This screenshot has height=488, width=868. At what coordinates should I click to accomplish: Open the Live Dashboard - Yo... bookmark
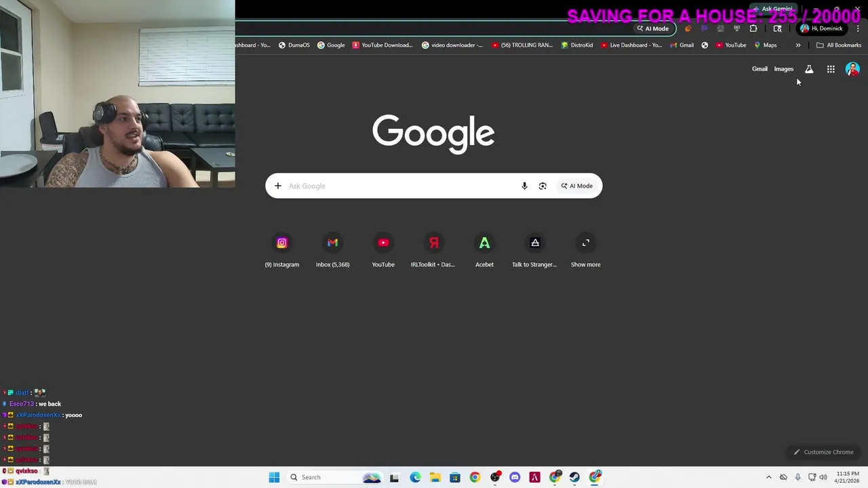pos(631,45)
